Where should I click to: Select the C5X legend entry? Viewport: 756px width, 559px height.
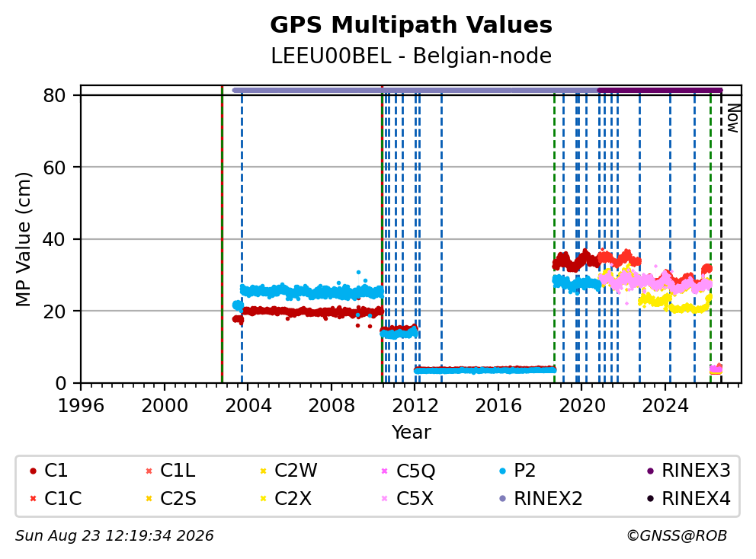408,498
